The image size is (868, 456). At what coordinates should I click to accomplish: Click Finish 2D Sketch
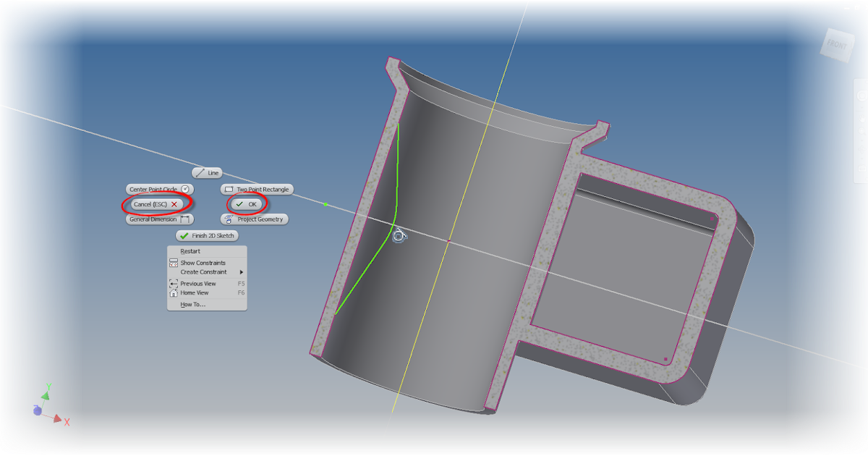pyautogui.click(x=207, y=235)
